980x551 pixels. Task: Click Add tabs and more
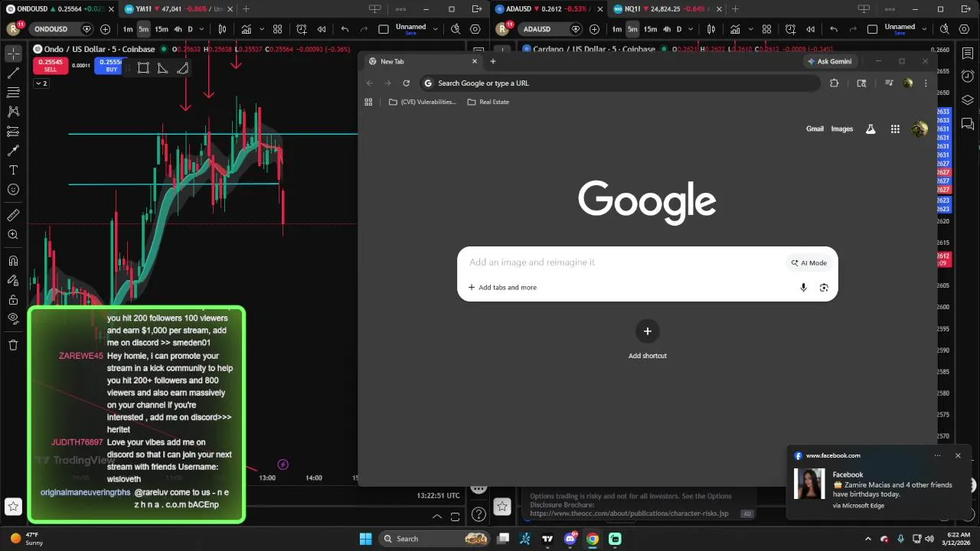(x=502, y=288)
